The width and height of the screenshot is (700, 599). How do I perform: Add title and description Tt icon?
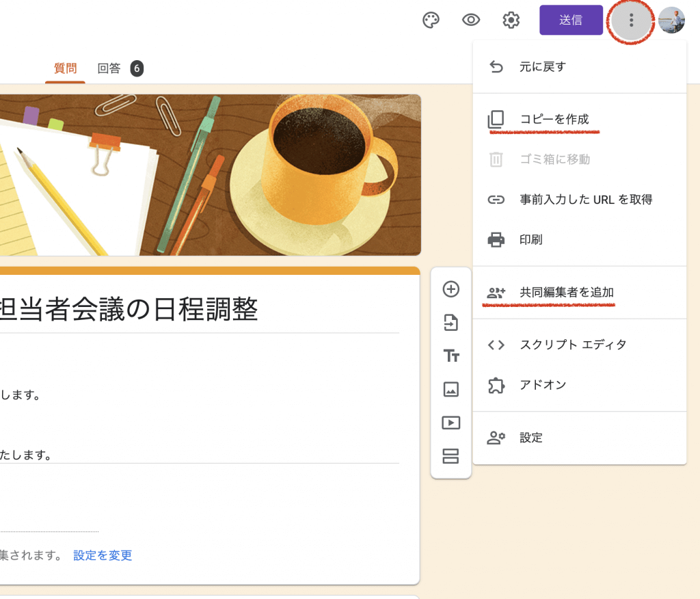click(451, 356)
